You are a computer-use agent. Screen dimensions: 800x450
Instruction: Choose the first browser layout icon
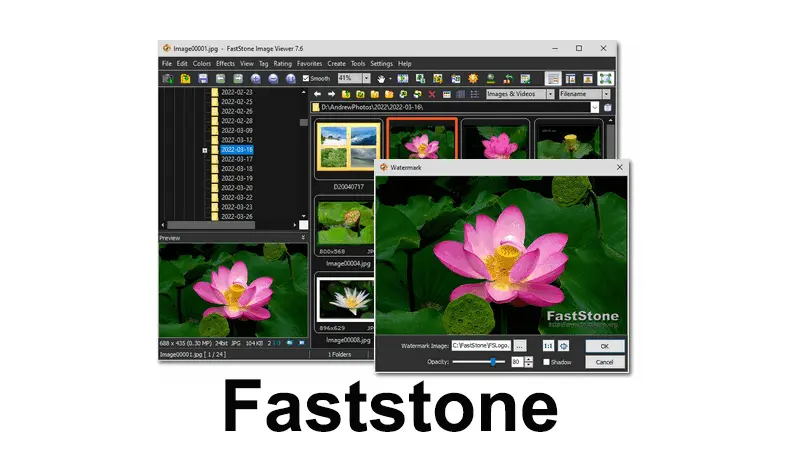coord(553,79)
